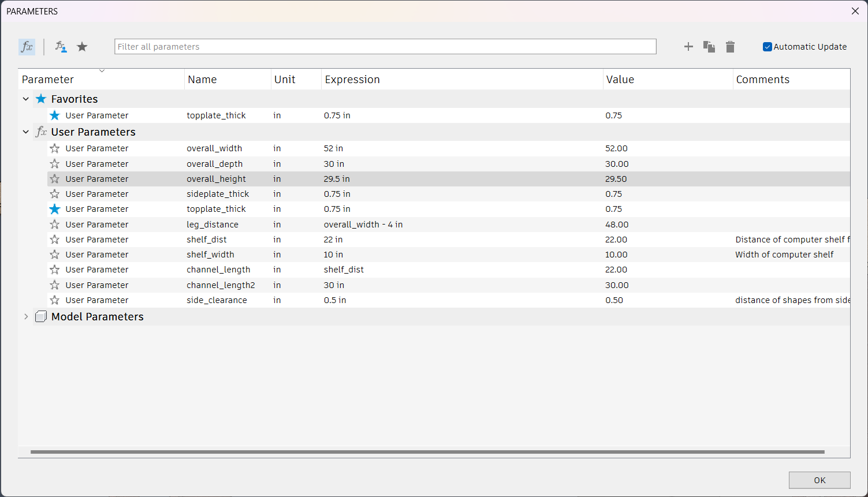Select the user parameters filter icon

[60, 46]
